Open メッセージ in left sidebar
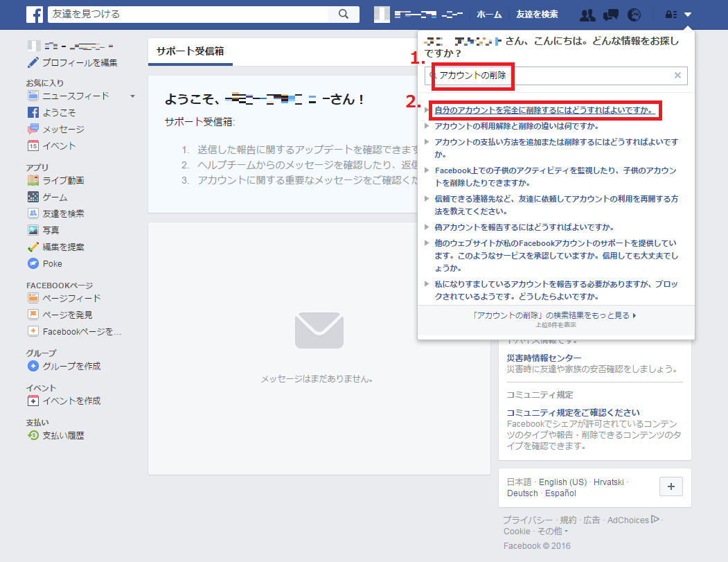The height and width of the screenshot is (562, 728). point(63,130)
